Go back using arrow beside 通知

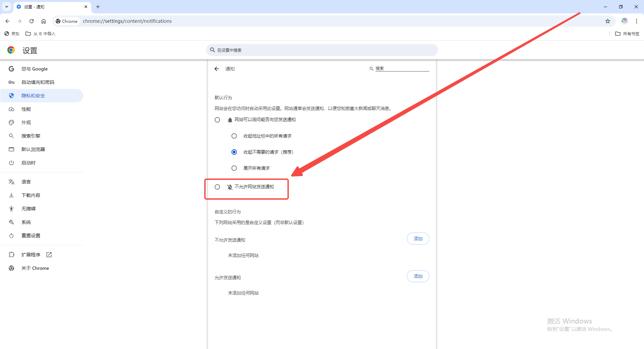[x=217, y=69]
